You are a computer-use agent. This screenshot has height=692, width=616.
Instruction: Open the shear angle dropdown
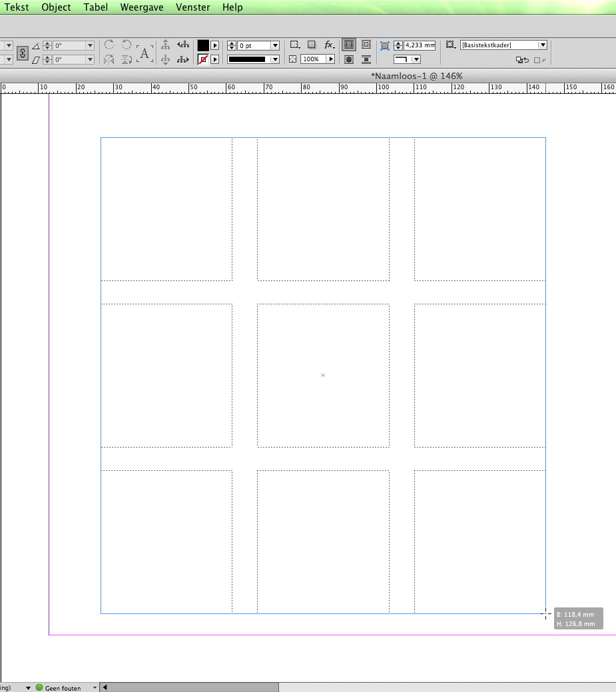pos(90,59)
